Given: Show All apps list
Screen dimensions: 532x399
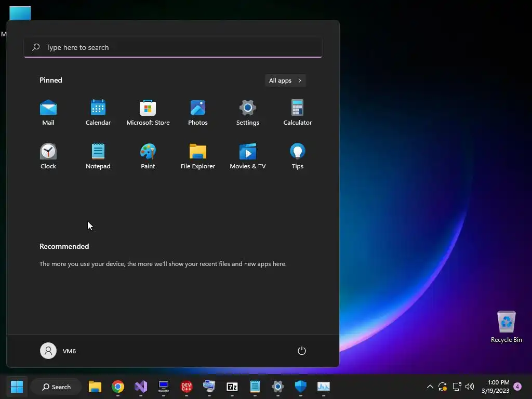Looking at the screenshot, I should [285, 81].
